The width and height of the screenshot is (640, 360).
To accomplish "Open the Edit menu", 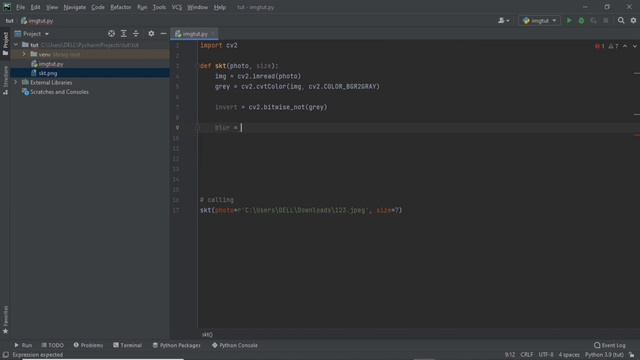I will (x=36, y=7).
